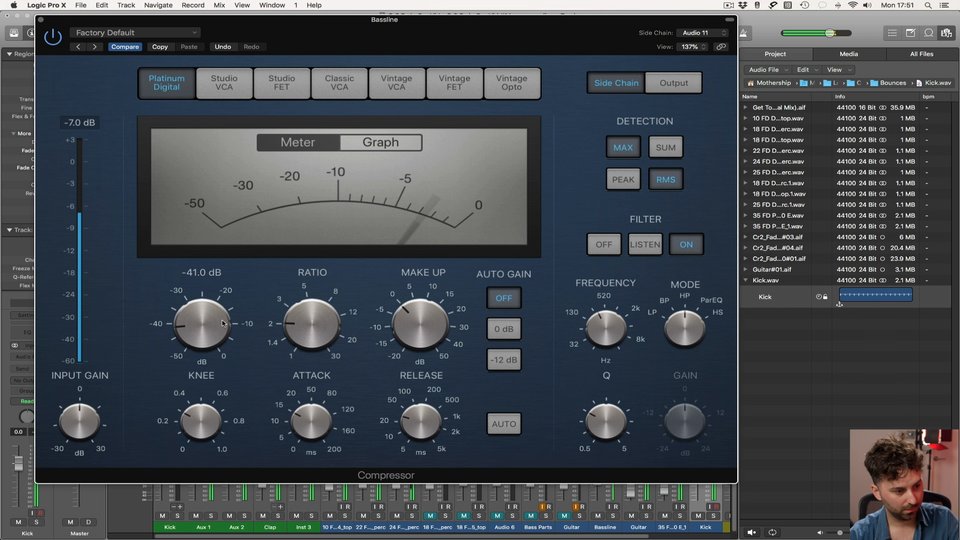This screenshot has height=540, width=960.
Task: Click the metronome icon beside the plugin window
Action: point(744,33)
